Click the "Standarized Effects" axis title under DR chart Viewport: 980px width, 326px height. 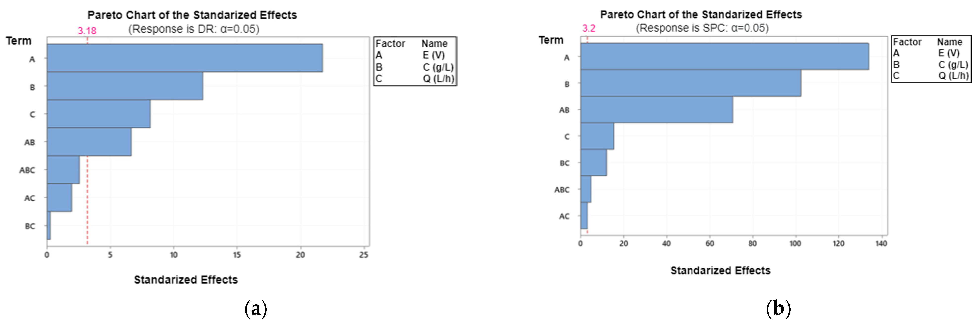[x=186, y=280]
